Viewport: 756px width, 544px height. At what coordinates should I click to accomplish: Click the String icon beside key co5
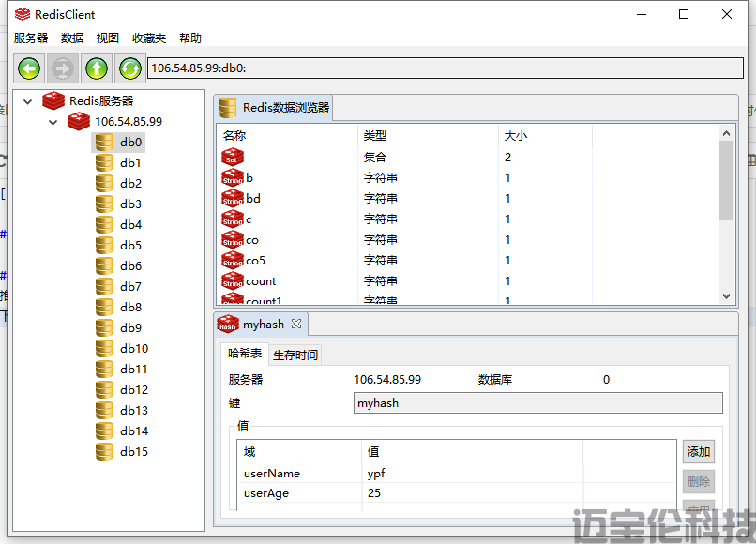[x=233, y=261]
